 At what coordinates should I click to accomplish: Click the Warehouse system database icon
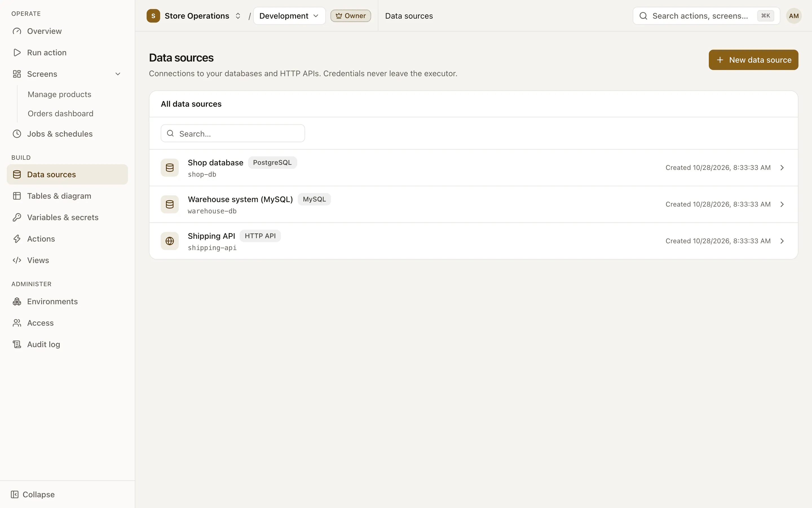170,204
